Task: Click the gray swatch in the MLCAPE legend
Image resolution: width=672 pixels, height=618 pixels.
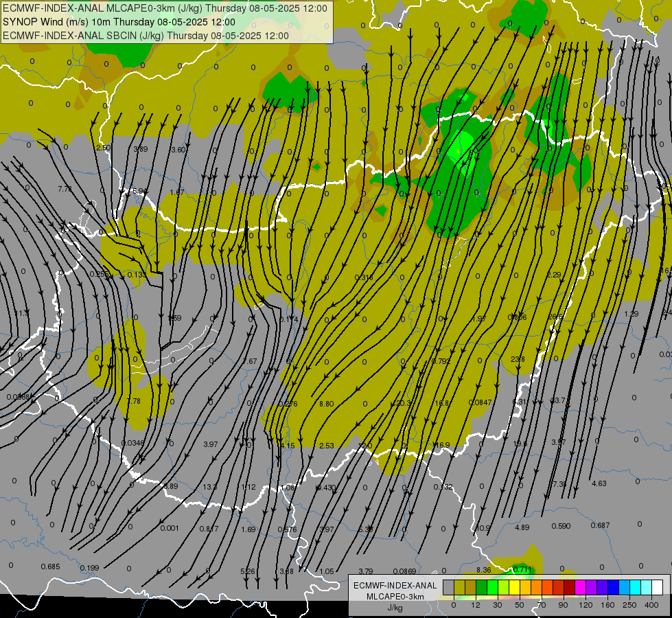Action: pyautogui.click(x=448, y=587)
